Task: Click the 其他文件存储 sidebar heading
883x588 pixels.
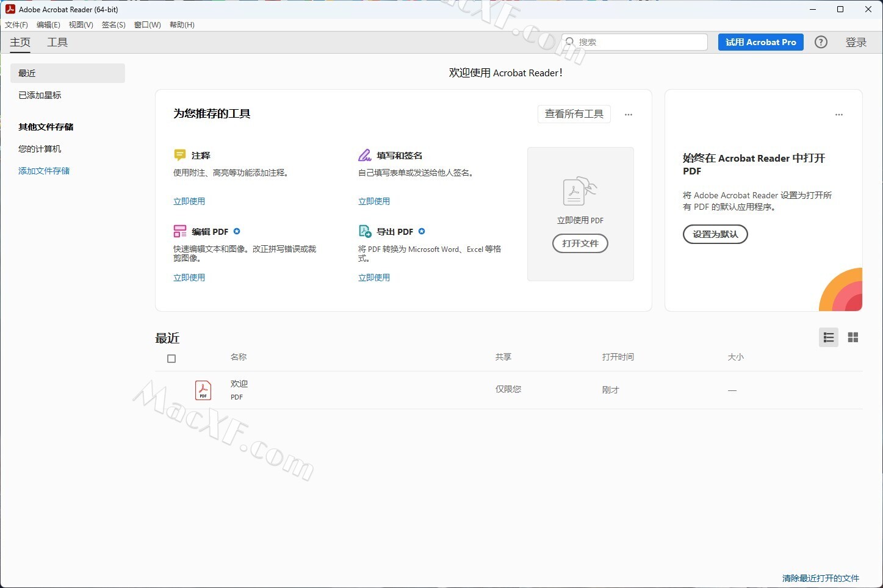Action: pos(46,127)
